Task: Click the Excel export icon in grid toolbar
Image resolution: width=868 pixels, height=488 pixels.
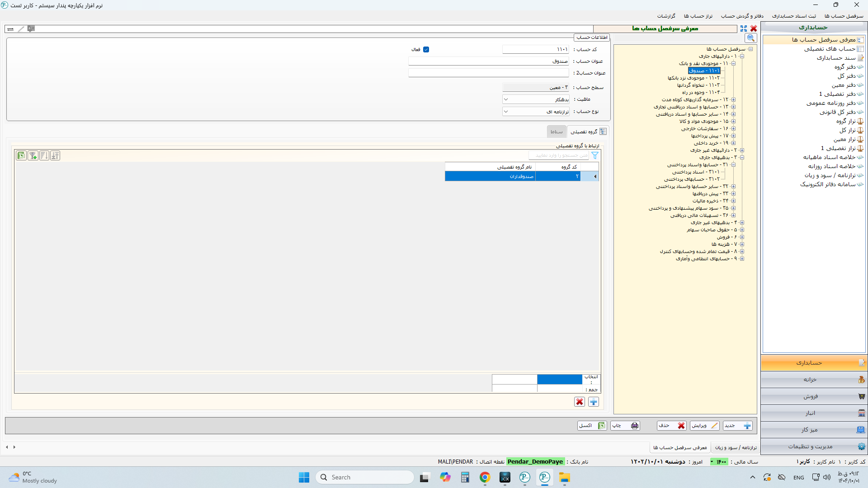Action: click(21, 155)
